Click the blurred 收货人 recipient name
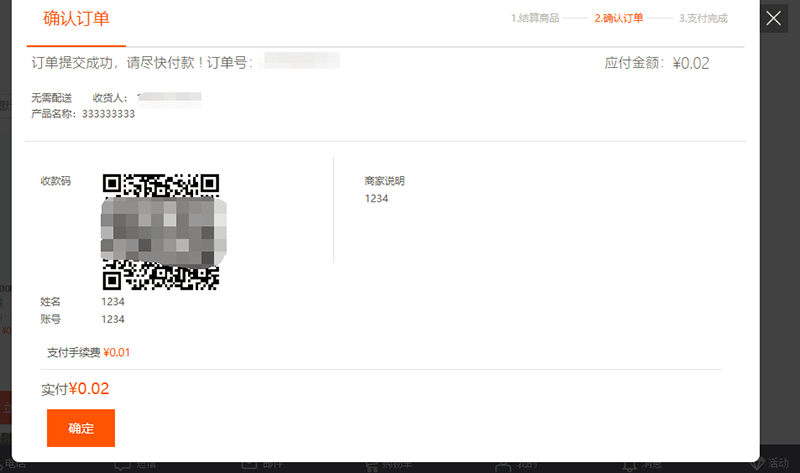This screenshot has height=473, width=800. coord(169,98)
